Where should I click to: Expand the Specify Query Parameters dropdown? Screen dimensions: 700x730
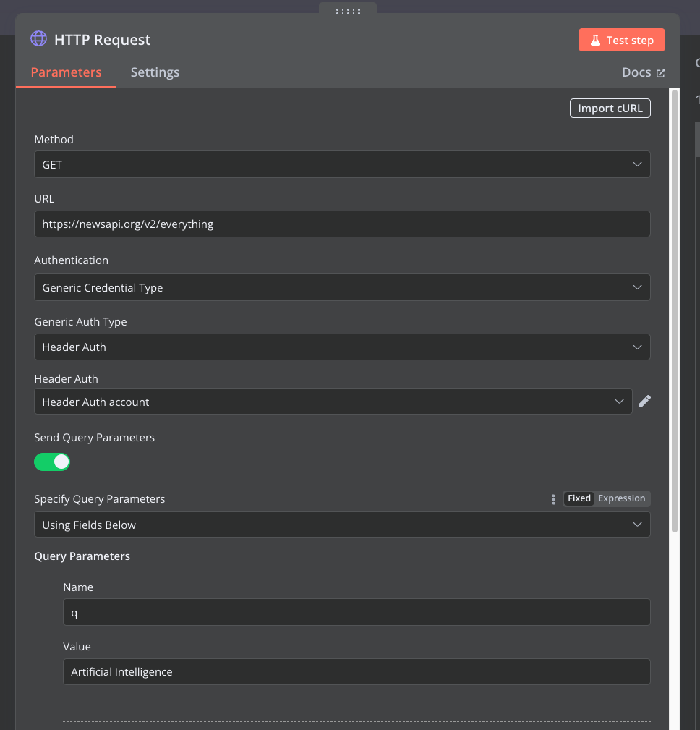coord(342,525)
